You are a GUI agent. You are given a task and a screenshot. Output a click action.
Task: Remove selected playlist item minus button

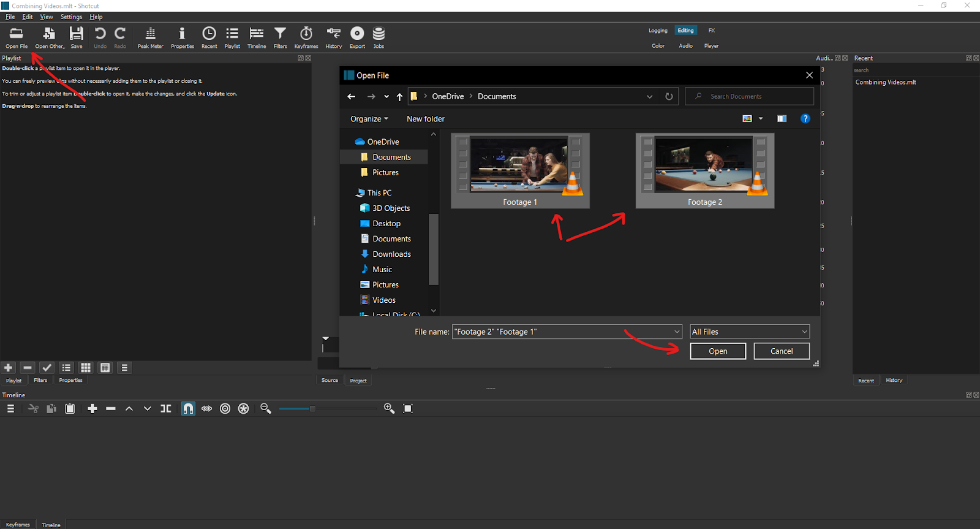pos(28,368)
